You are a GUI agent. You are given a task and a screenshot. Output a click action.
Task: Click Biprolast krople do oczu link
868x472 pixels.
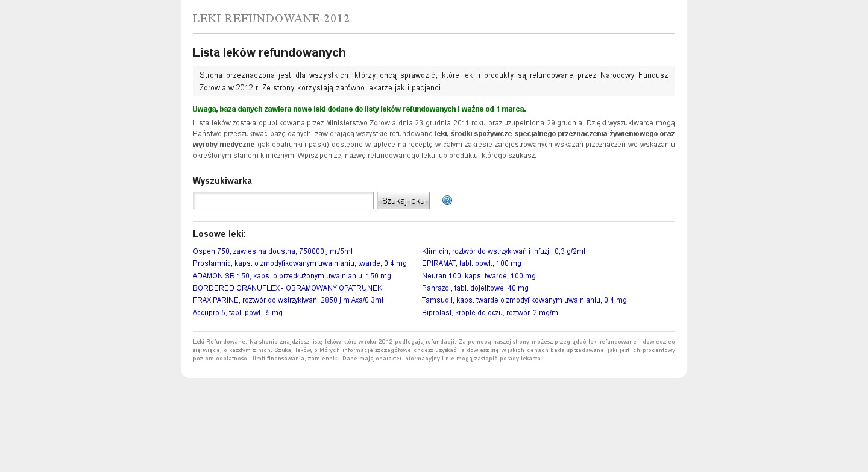coord(491,313)
